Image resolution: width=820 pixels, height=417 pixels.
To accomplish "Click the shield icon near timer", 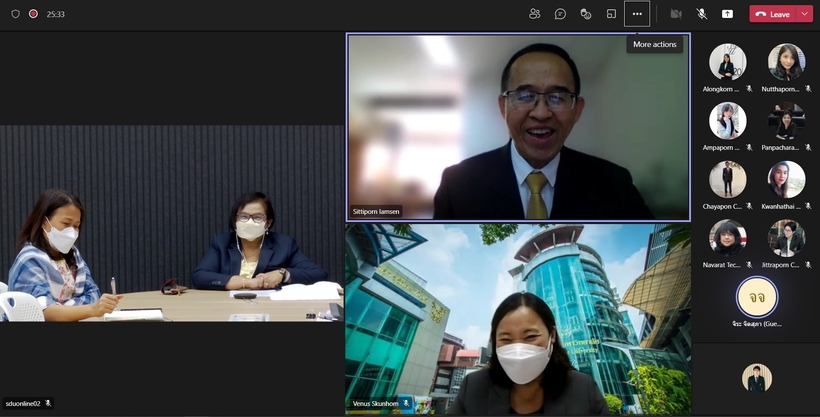I will (x=15, y=14).
